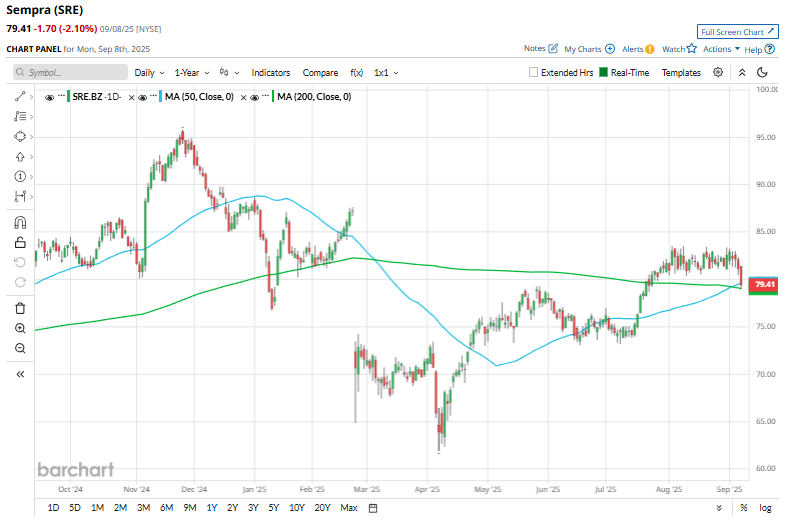Select the 5D time range

click(x=75, y=508)
